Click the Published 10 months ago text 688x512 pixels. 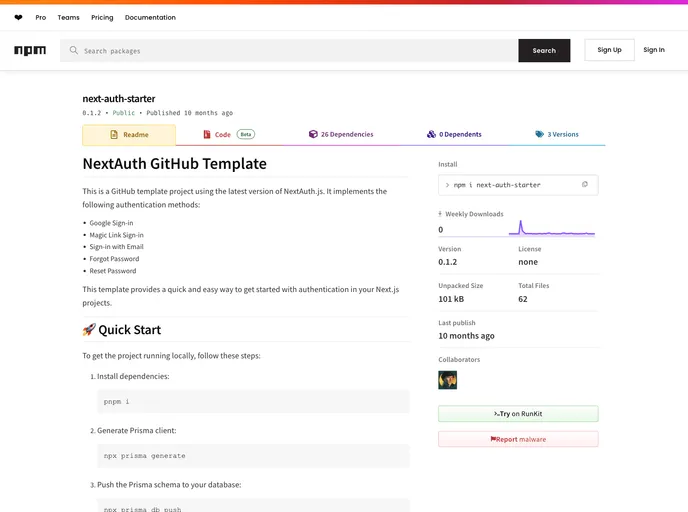click(190, 113)
